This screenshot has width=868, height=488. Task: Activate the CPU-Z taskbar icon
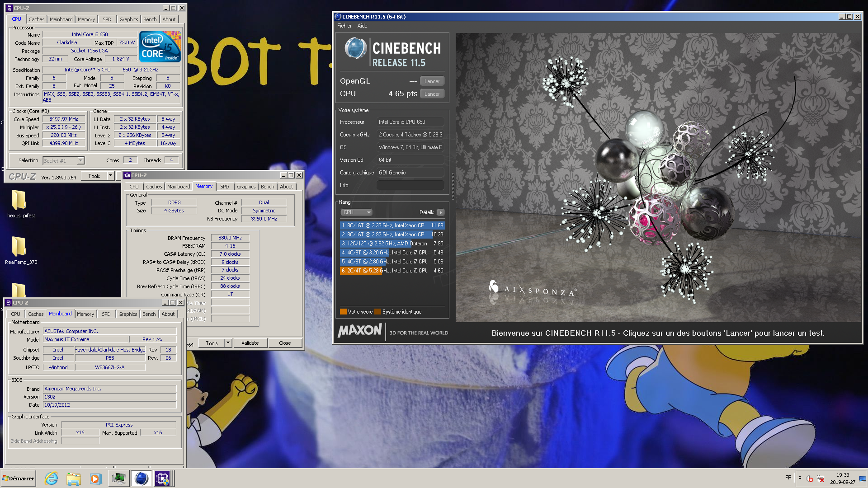coord(162,478)
